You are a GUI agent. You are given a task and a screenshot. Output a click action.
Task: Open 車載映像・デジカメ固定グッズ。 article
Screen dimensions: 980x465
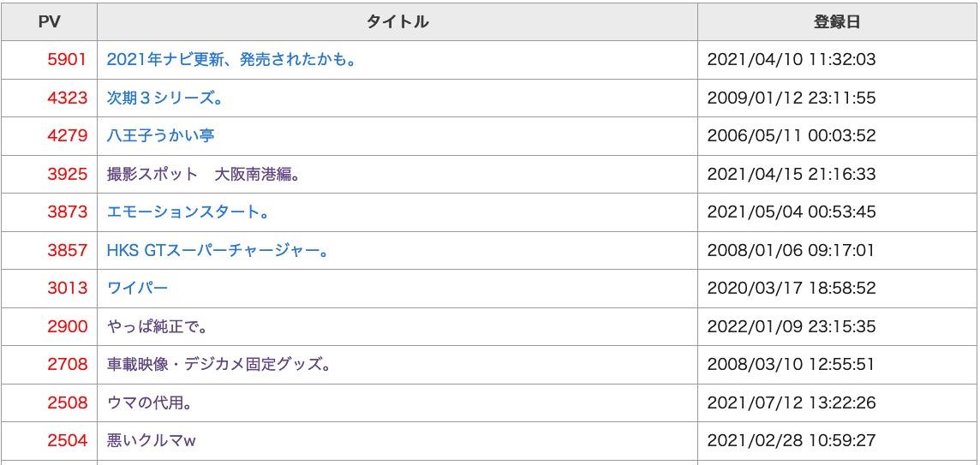coord(218,364)
